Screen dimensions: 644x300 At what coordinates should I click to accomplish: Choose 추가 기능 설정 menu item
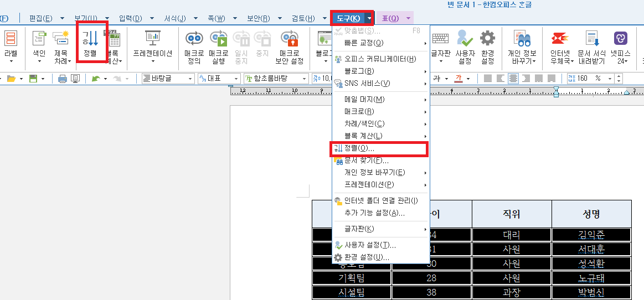click(x=380, y=213)
